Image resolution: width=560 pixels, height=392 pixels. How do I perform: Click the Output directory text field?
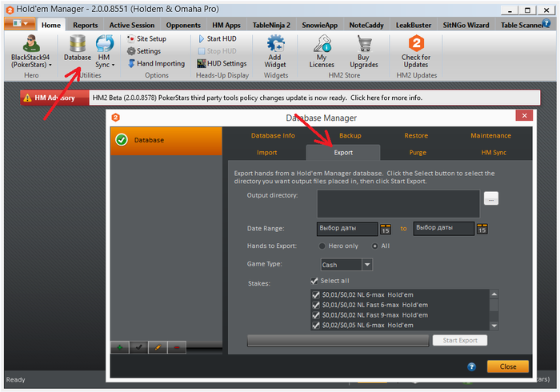pyautogui.click(x=398, y=204)
